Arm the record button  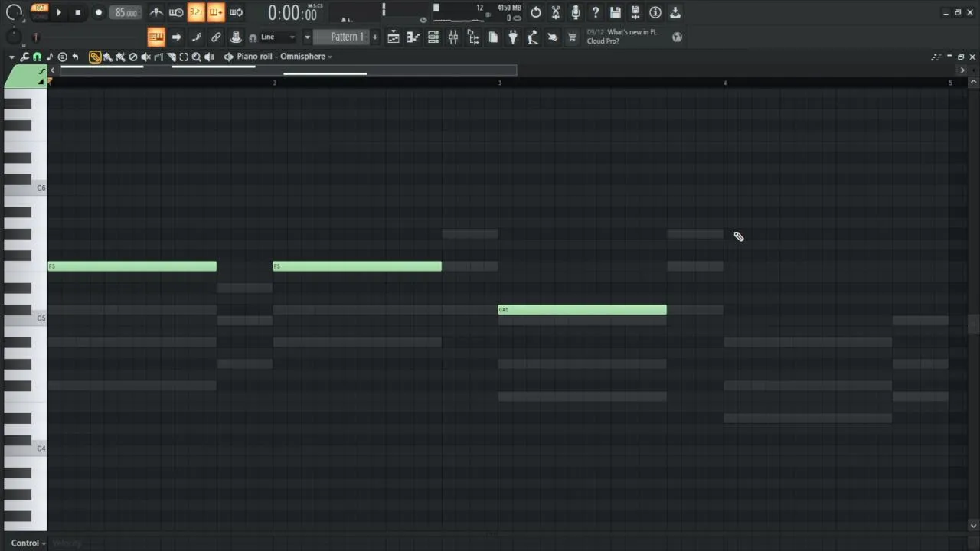click(x=99, y=12)
